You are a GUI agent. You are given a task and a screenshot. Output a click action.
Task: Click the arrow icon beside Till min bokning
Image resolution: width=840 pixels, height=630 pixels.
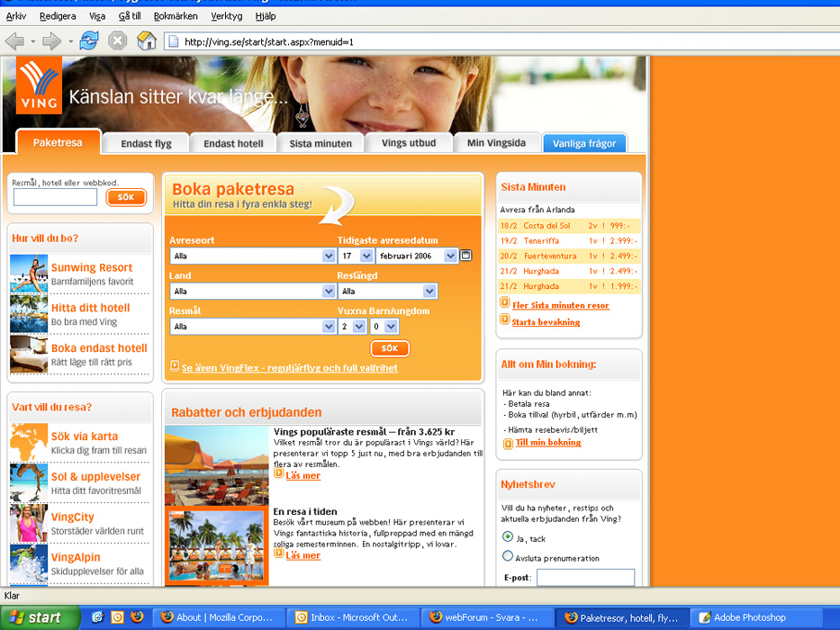[508, 444]
